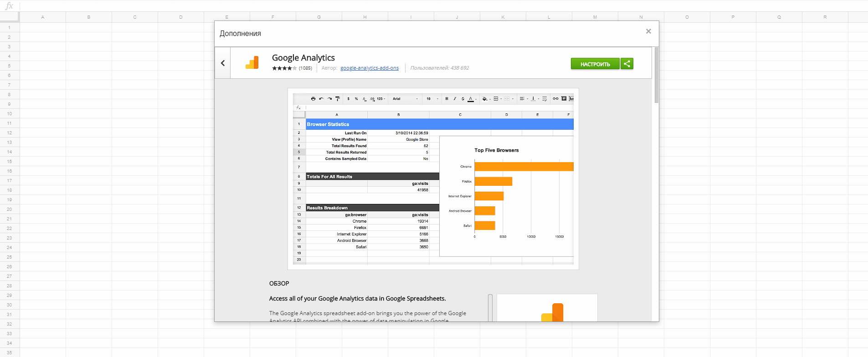Select column D header
This screenshot has width=868, height=357.
tap(181, 17)
